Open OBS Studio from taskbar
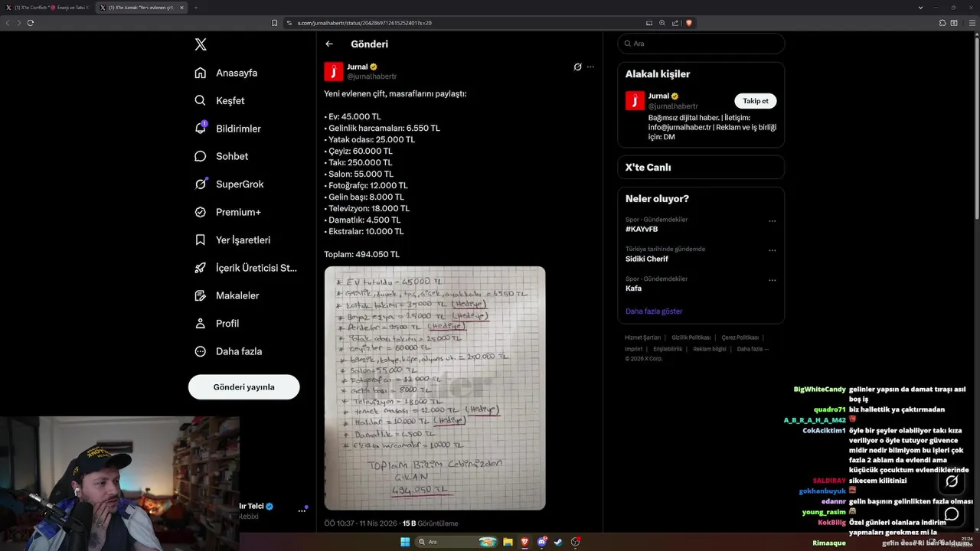Viewport: 980px width, 551px height. pyautogui.click(x=576, y=542)
